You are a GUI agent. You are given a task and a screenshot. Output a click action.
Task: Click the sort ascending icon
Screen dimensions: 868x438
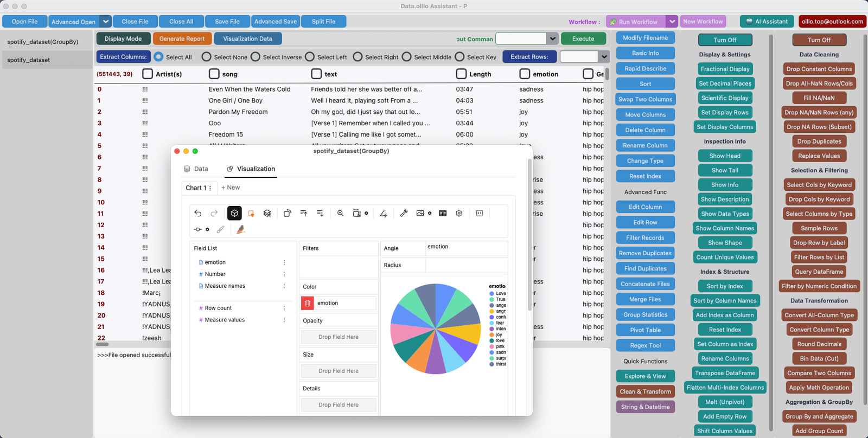click(304, 214)
